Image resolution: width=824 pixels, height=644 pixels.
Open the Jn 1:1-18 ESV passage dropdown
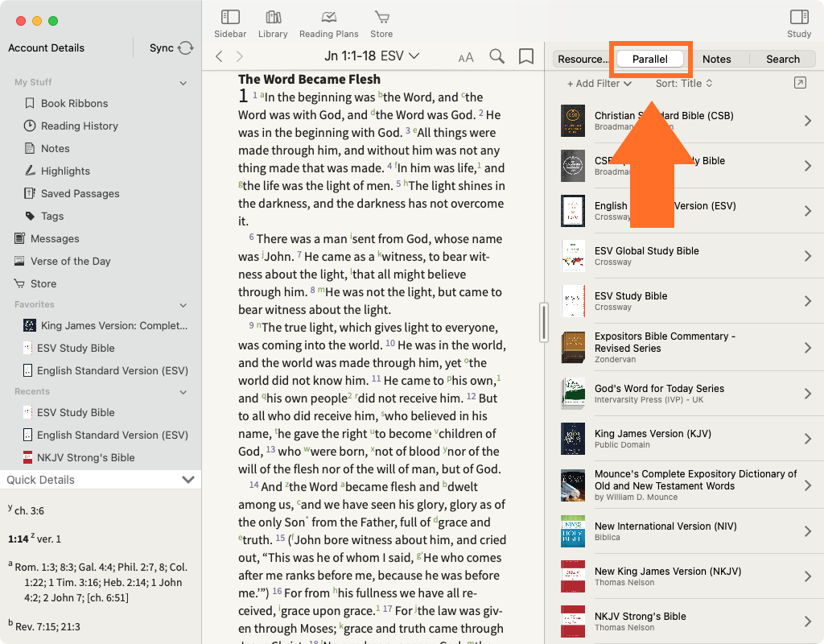coord(372,56)
